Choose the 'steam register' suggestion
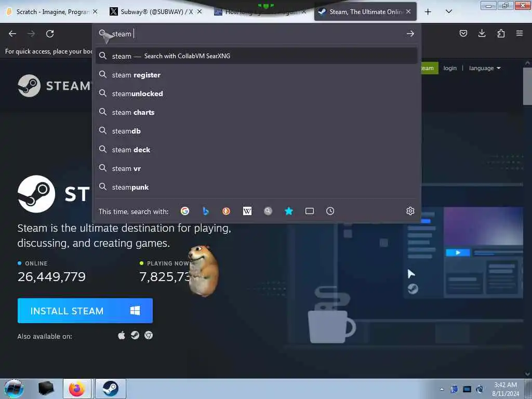The width and height of the screenshot is (532, 399). click(256, 75)
